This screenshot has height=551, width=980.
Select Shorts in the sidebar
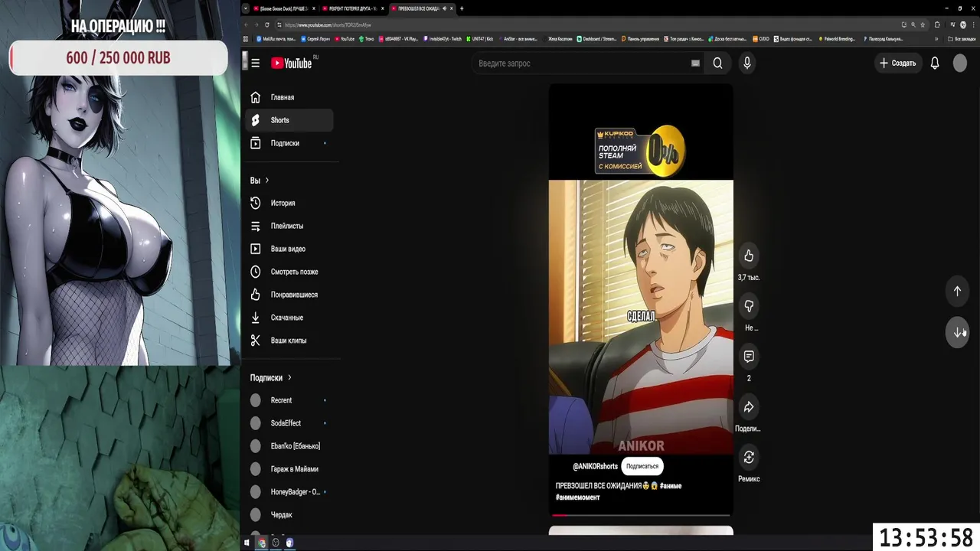tap(289, 120)
